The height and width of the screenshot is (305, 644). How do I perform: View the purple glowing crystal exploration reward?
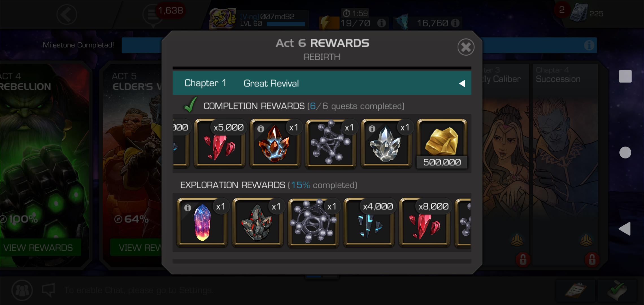[202, 223]
